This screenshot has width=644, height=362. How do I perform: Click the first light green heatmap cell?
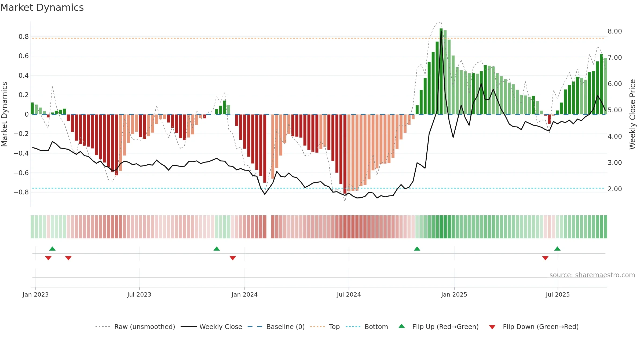tap(32, 227)
